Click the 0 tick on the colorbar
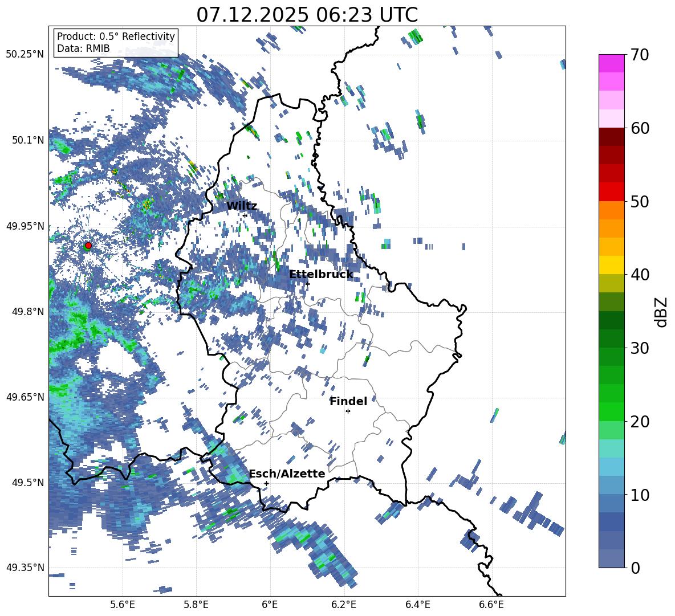The image size is (675, 616). pyautogui.click(x=635, y=568)
